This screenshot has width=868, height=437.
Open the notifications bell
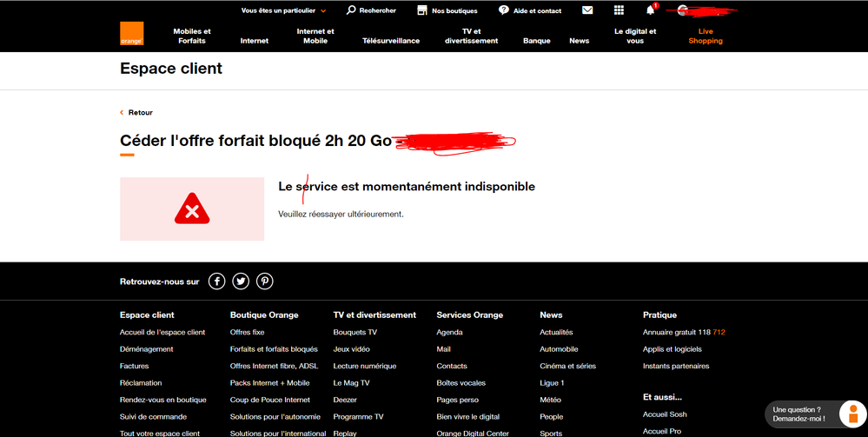pos(650,10)
